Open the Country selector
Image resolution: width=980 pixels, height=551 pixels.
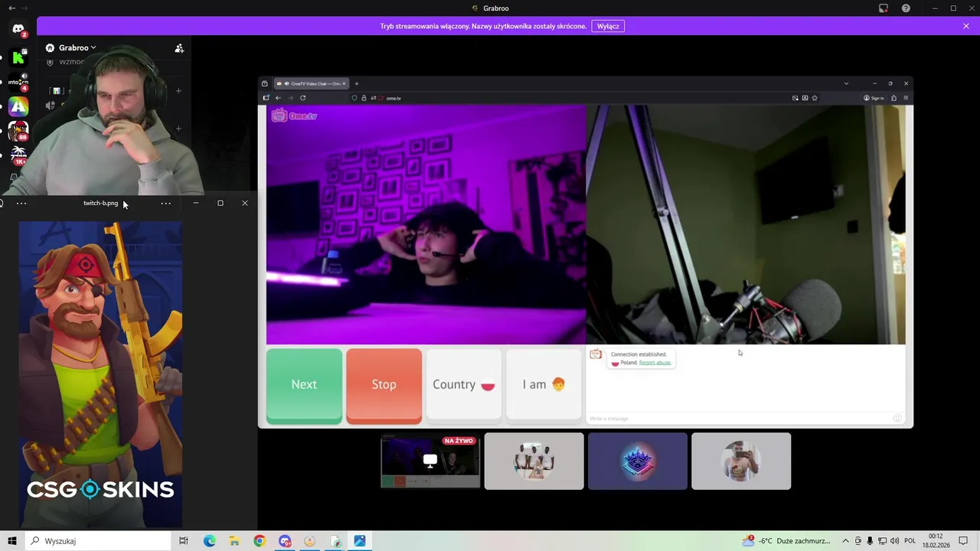click(464, 385)
